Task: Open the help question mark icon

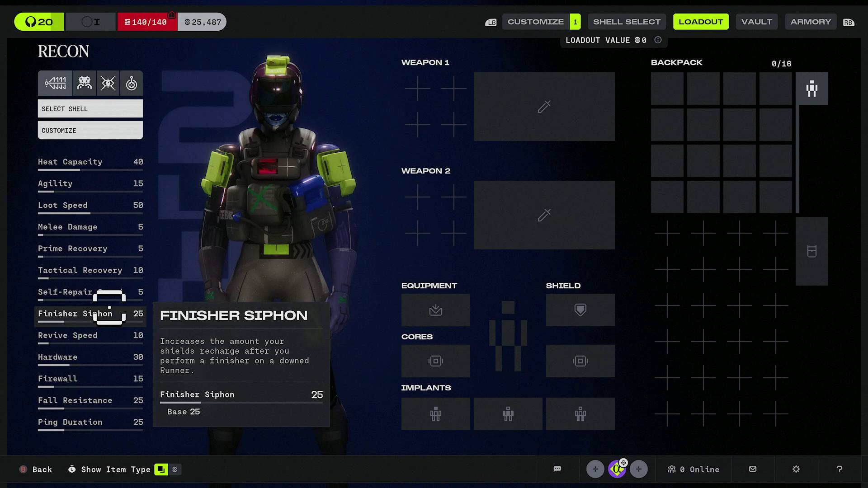Action: click(x=840, y=469)
